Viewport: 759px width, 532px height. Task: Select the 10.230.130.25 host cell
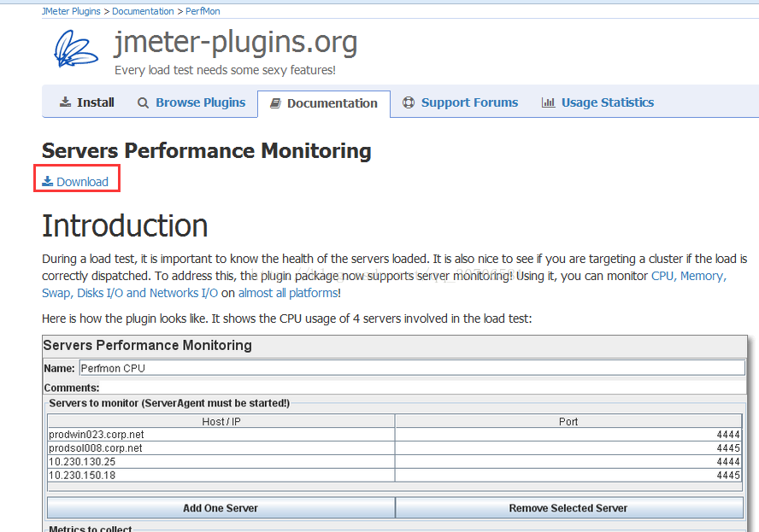pyautogui.click(x=221, y=461)
